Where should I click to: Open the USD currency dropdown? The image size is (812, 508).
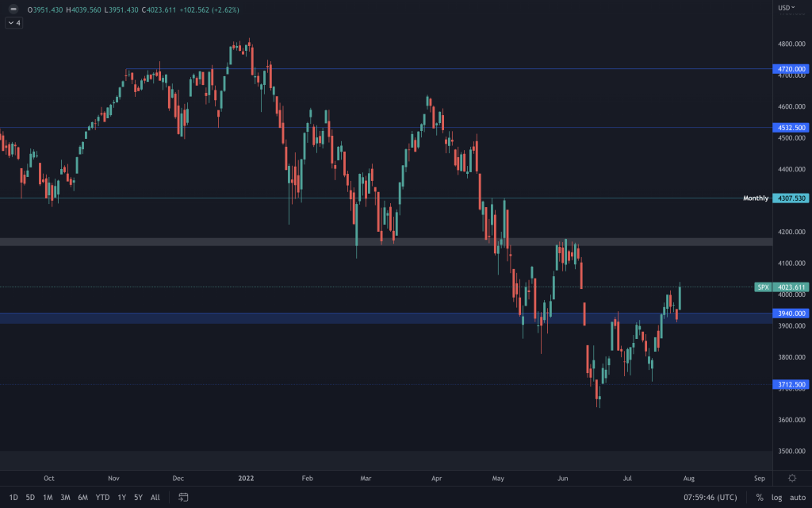coord(787,8)
